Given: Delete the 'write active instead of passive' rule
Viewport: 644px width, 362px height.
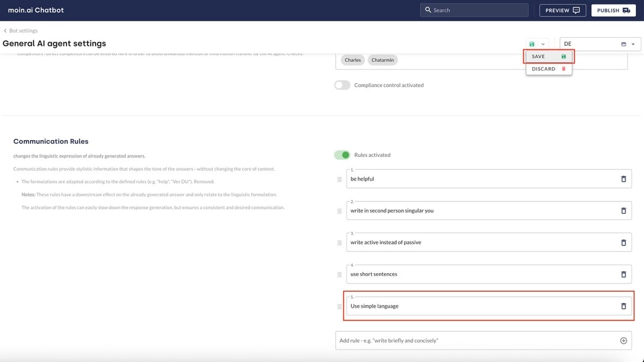Looking at the screenshot, I should coord(623,243).
